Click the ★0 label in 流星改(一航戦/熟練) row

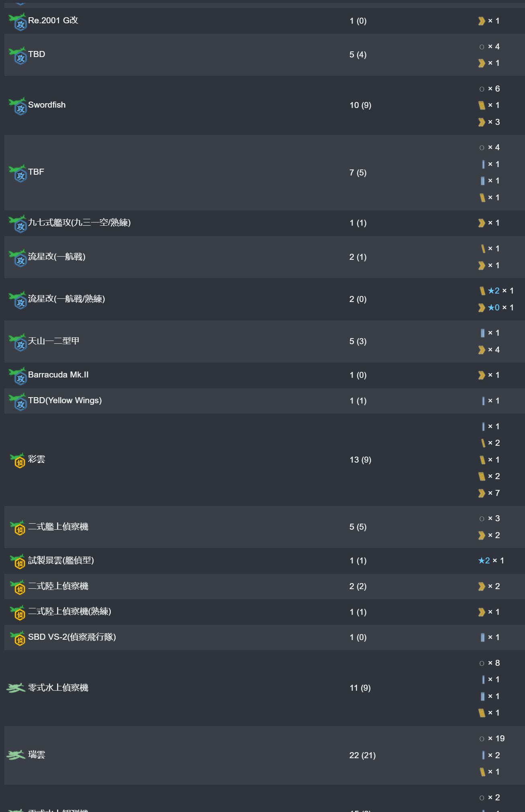[494, 308]
